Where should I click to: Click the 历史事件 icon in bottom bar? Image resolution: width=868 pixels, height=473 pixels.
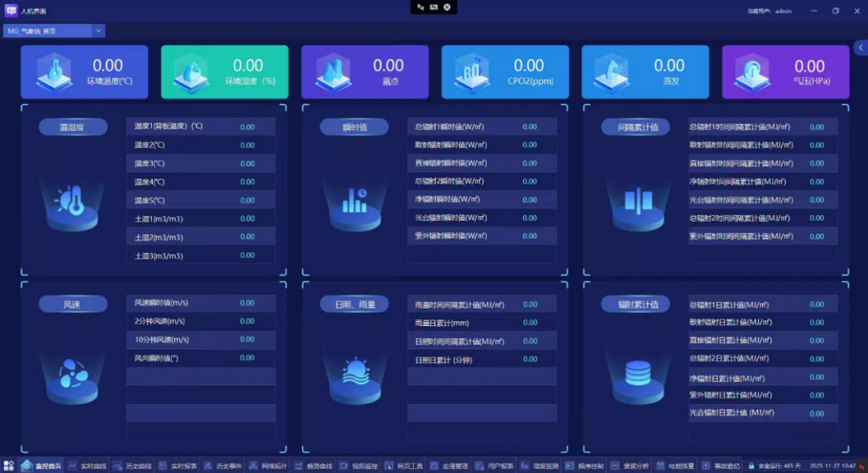coord(208,466)
